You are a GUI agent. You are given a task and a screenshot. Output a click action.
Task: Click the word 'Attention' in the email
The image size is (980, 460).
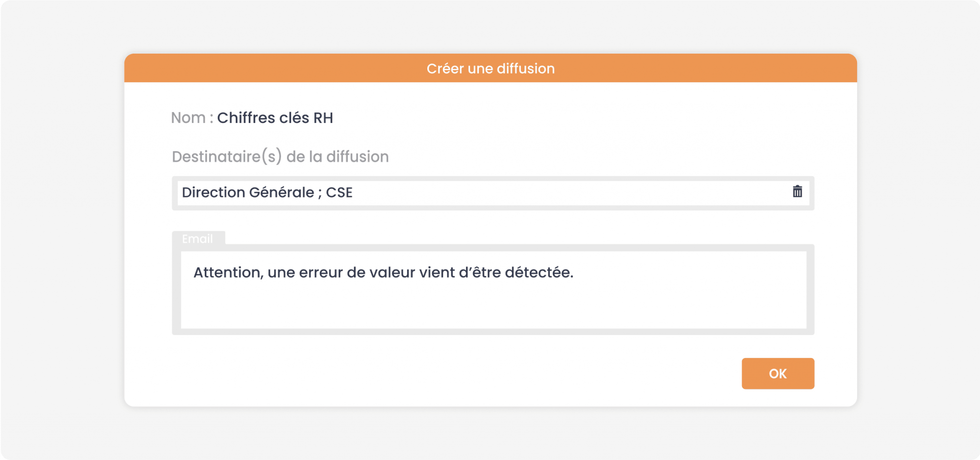click(227, 272)
